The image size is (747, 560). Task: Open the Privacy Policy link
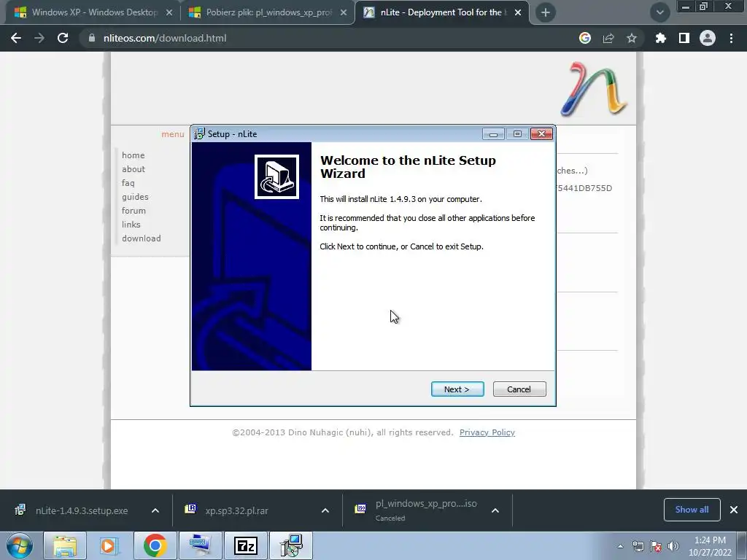pos(487,432)
